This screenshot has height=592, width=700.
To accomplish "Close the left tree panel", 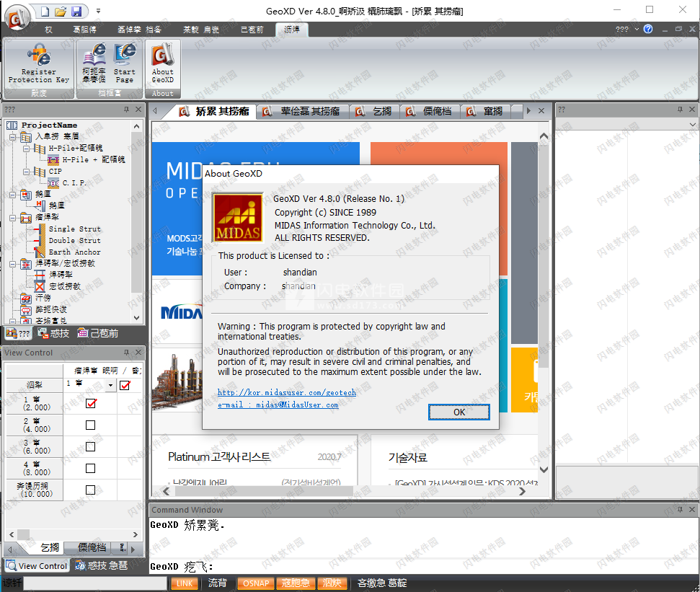I will tap(138, 110).
